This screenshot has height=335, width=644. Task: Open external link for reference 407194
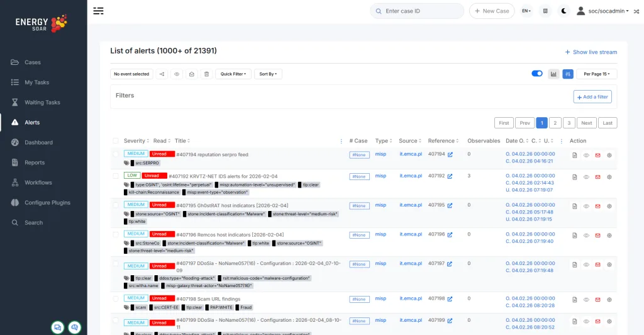(x=450, y=154)
